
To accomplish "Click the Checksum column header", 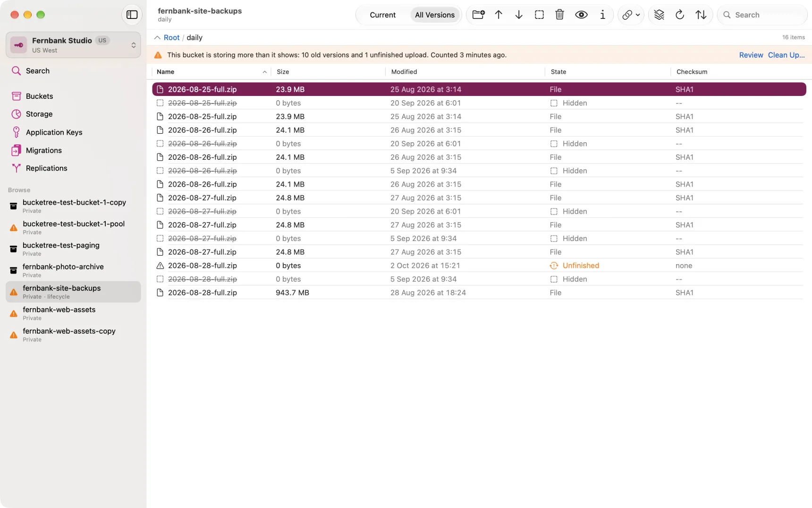I will point(738,72).
